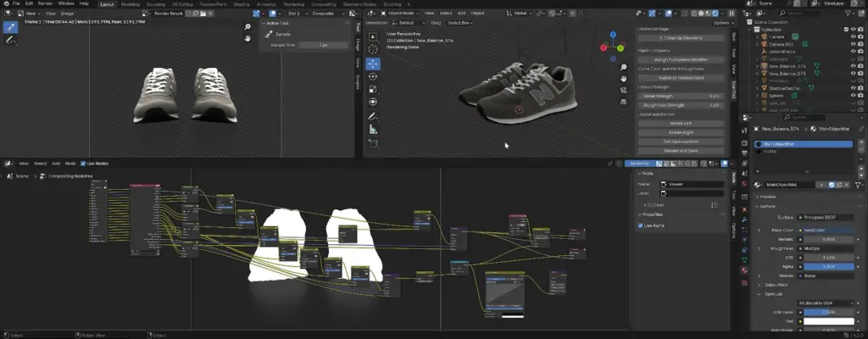Hide the ShadowCatcher object in outliner
868x339 pixels.
click(x=853, y=87)
